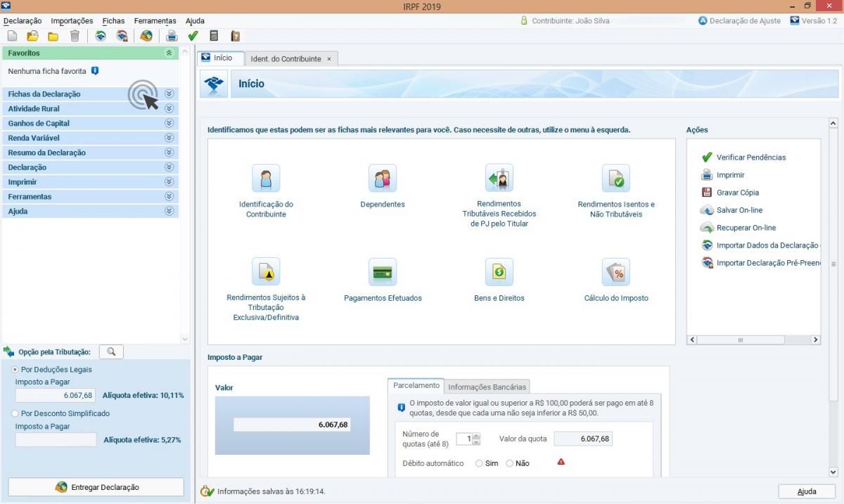
Task: Choose Sim for Débito automático
Action: tap(479, 463)
